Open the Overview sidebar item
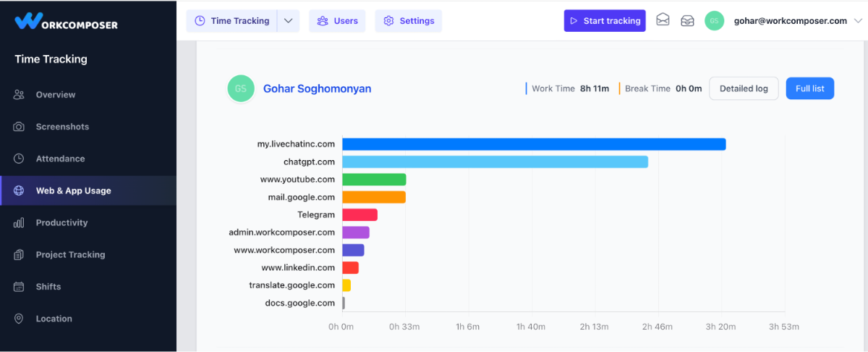Viewport: 868px width, 352px height. [88, 95]
